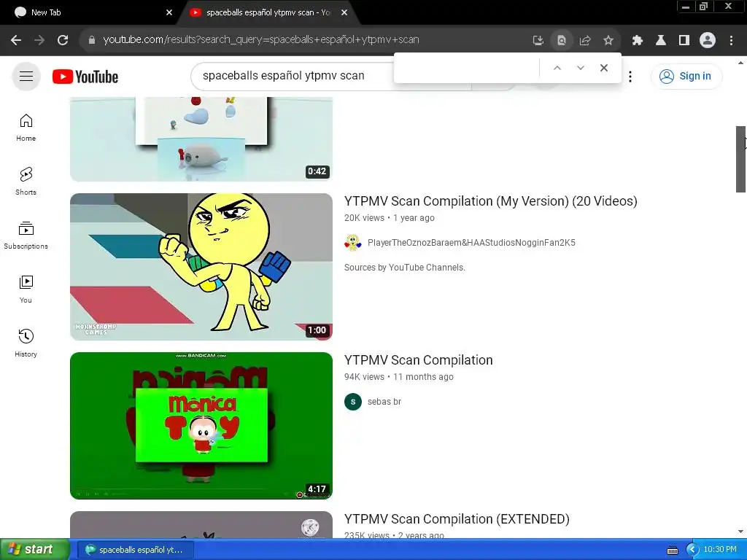The height and width of the screenshot is (560, 747).
Task: Click the Sign in button
Action: point(686,76)
